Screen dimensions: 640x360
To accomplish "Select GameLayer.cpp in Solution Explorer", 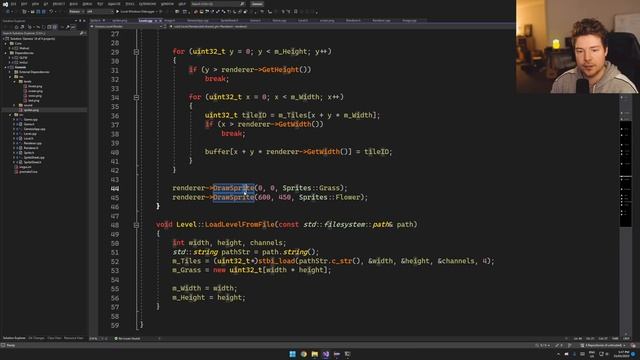I will [x=34, y=129].
